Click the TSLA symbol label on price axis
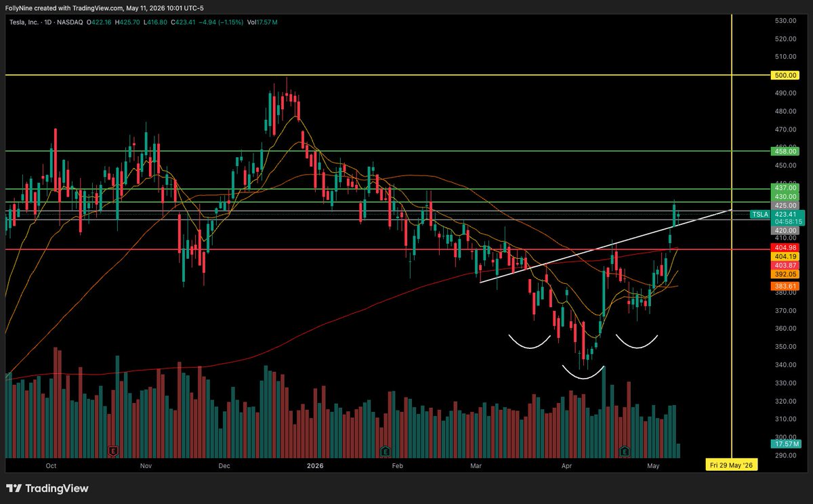This screenshot has width=813, height=504. 760,214
